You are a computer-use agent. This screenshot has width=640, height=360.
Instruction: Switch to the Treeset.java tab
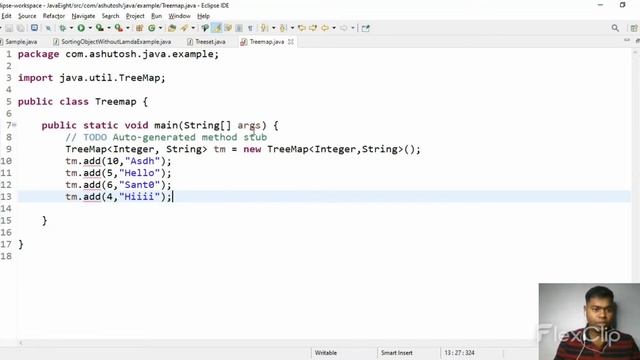click(x=206, y=42)
